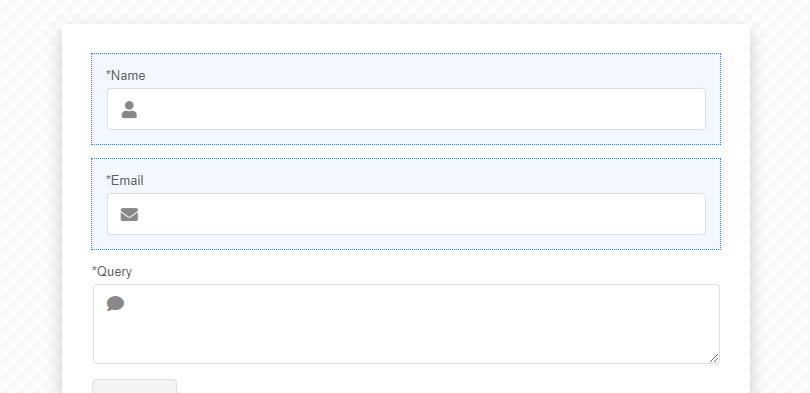Click the speech bubble icon in Query box
This screenshot has width=810, height=393.
pos(115,304)
